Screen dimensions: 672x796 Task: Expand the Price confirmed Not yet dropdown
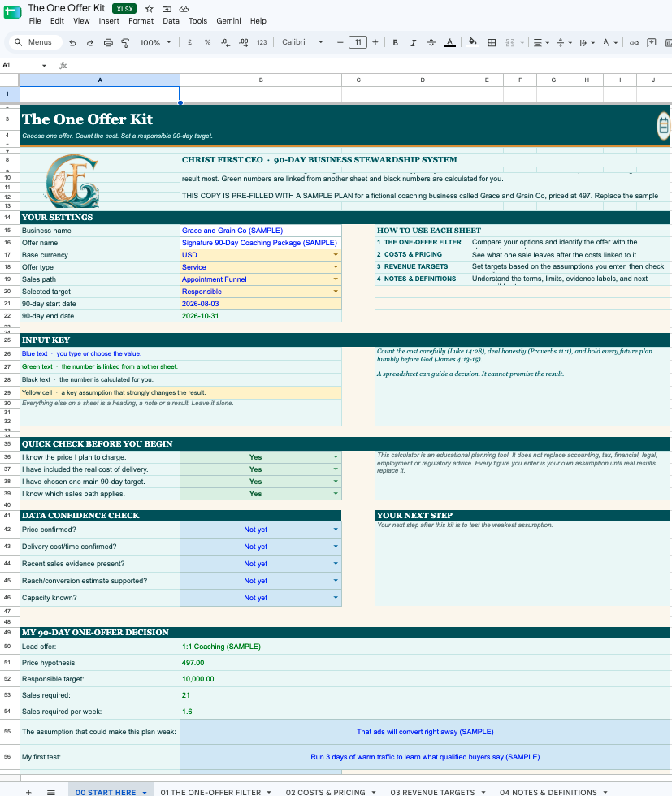coord(336,530)
